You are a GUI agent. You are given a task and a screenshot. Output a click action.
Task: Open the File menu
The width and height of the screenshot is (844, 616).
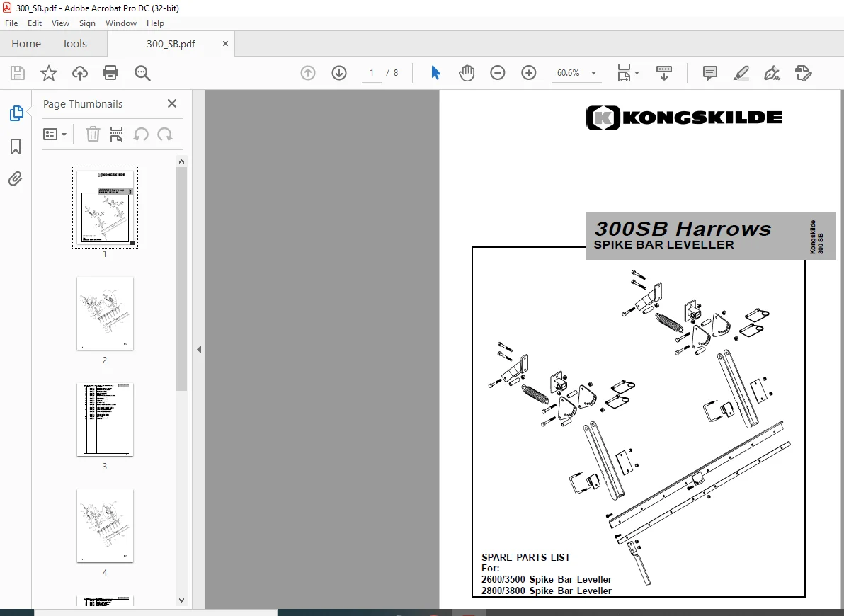[11, 23]
